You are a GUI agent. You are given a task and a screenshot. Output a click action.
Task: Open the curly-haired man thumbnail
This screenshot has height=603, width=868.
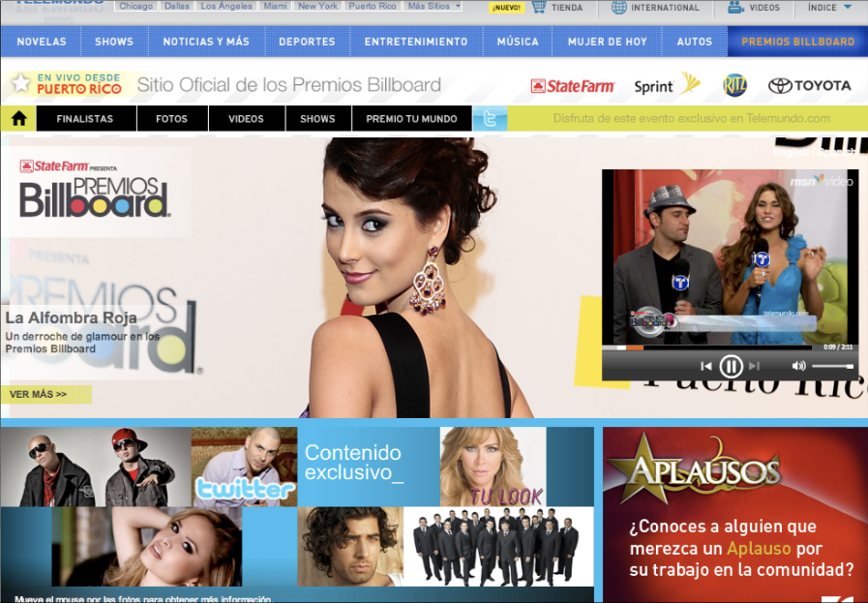(x=350, y=547)
